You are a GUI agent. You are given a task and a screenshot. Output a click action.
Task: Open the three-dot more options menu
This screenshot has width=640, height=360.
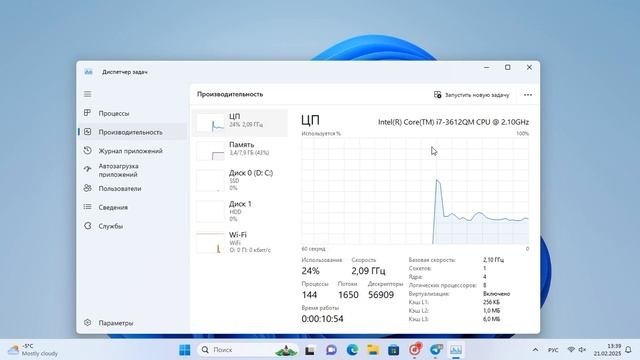click(x=528, y=95)
